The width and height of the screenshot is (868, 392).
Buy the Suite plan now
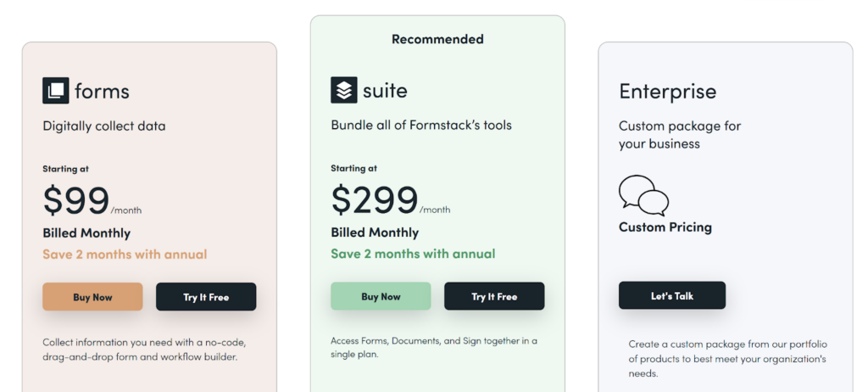click(381, 296)
